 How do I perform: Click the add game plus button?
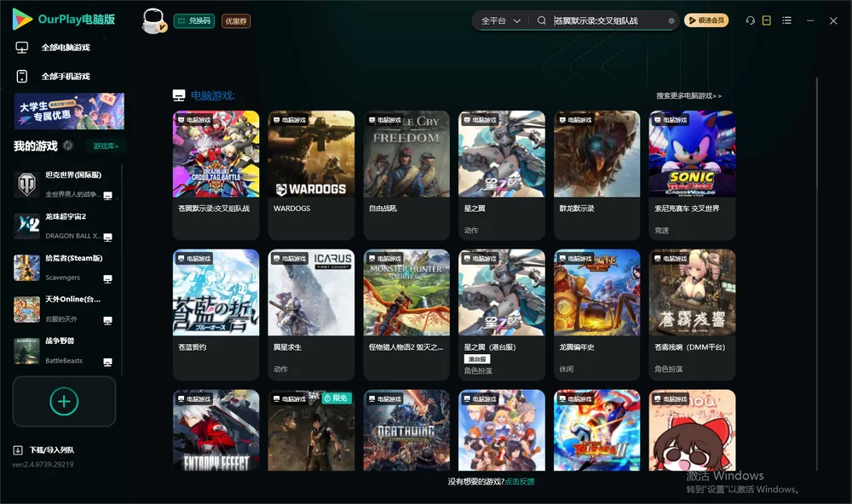click(64, 401)
